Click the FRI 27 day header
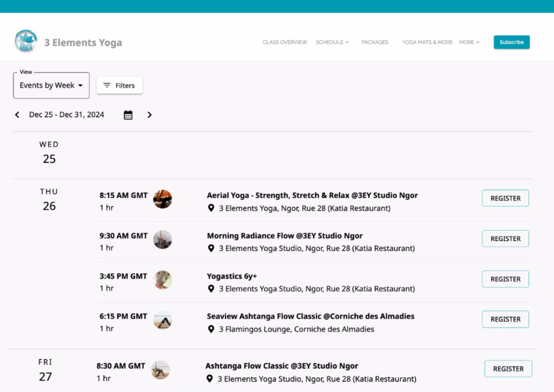 [45, 370]
